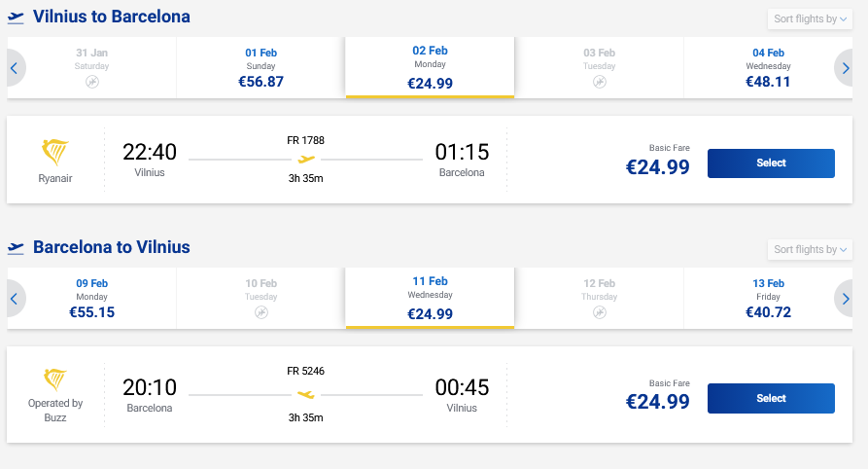Click the plane icon beside Vilnius to Barcelona
Image resolution: width=868 pixels, height=469 pixels.
pyautogui.click(x=16, y=18)
